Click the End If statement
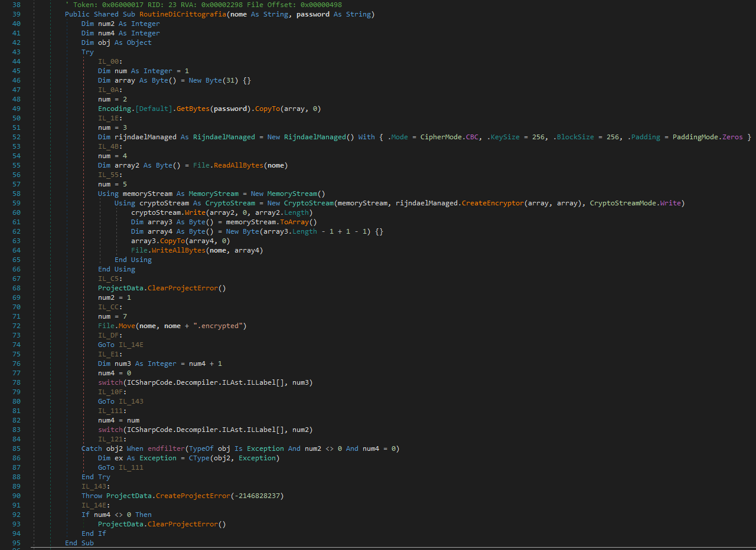 (94, 533)
